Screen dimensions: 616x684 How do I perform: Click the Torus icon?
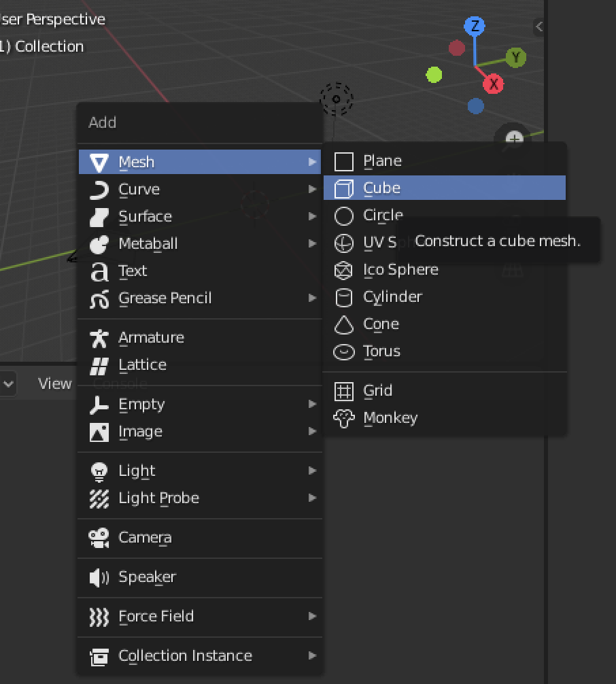[x=344, y=352]
